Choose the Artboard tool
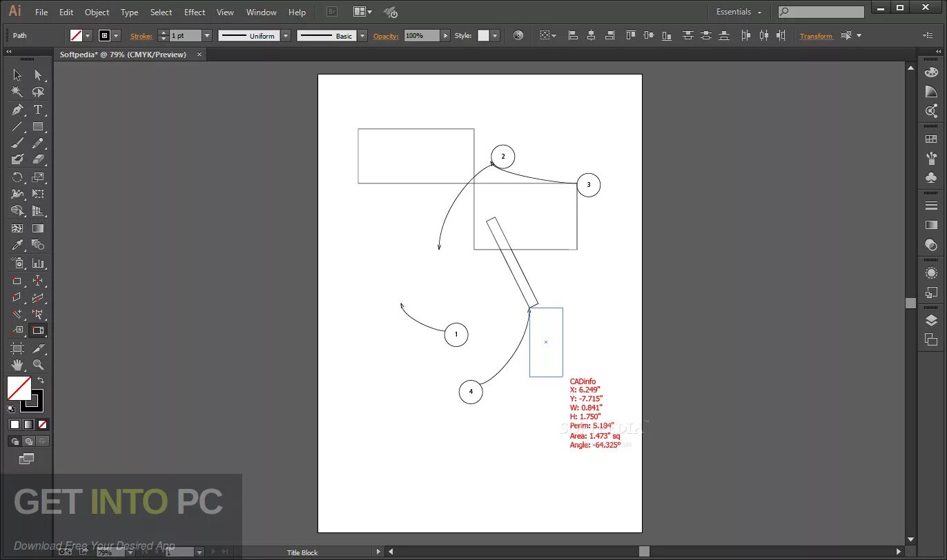 [17, 348]
